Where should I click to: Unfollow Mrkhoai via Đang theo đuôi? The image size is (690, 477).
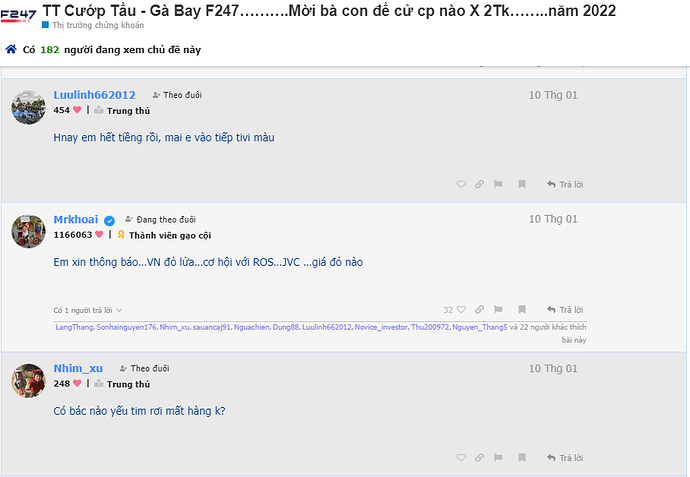pos(161,219)
